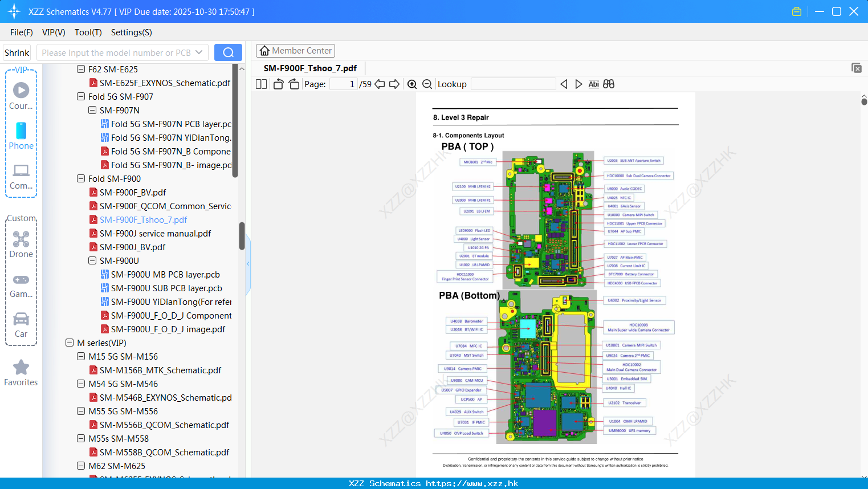This screenshot has width=868, height=489.
Task: Open the Game console category
Action: point(21,285)
